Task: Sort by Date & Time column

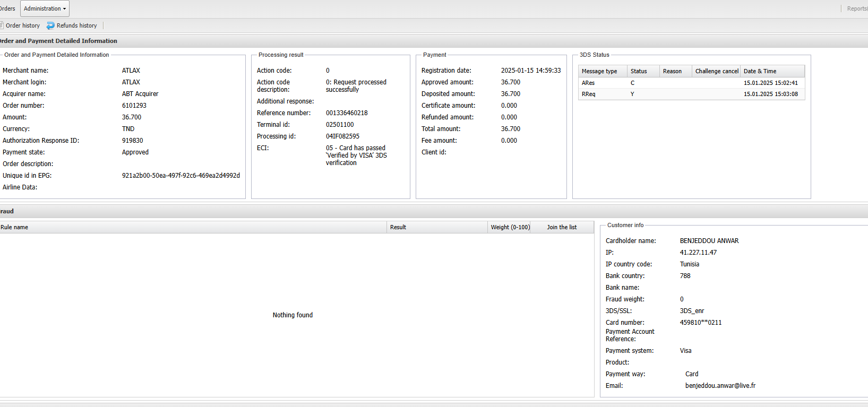Action: tap(760, 71)
